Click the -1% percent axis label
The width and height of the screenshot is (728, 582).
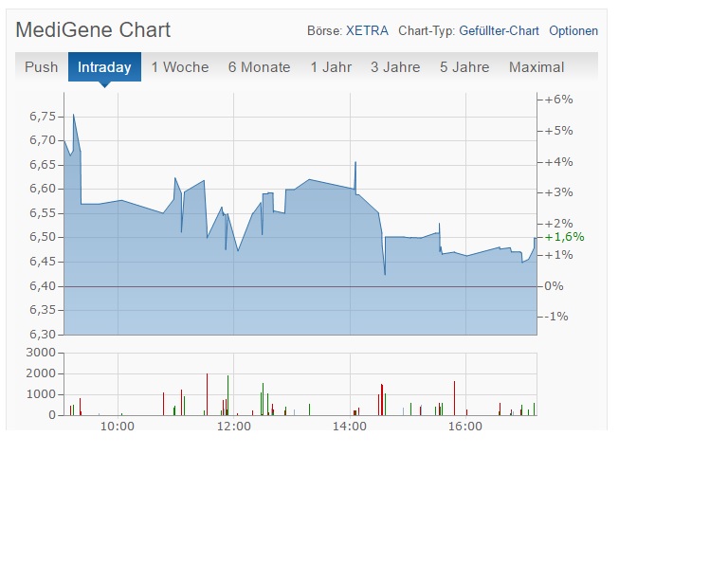point(556,317)
